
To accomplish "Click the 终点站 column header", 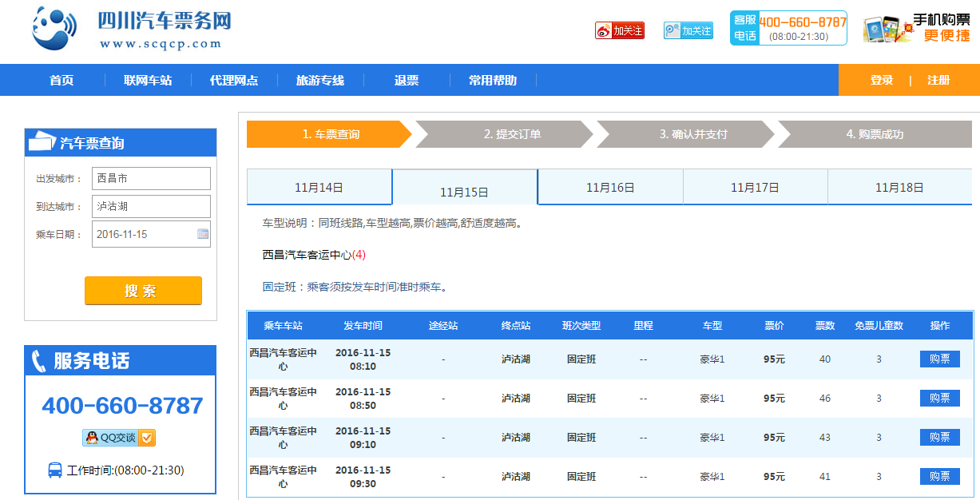I will 516,326.
